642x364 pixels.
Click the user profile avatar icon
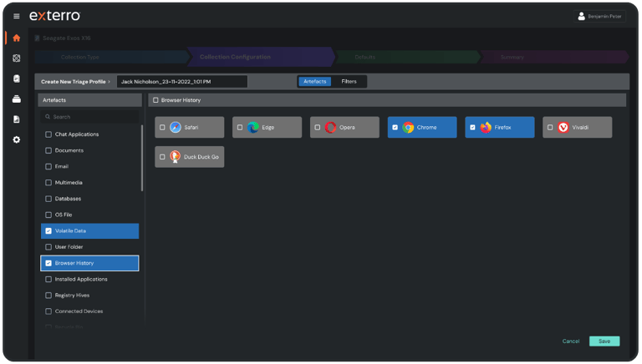(x=581, y=17)
